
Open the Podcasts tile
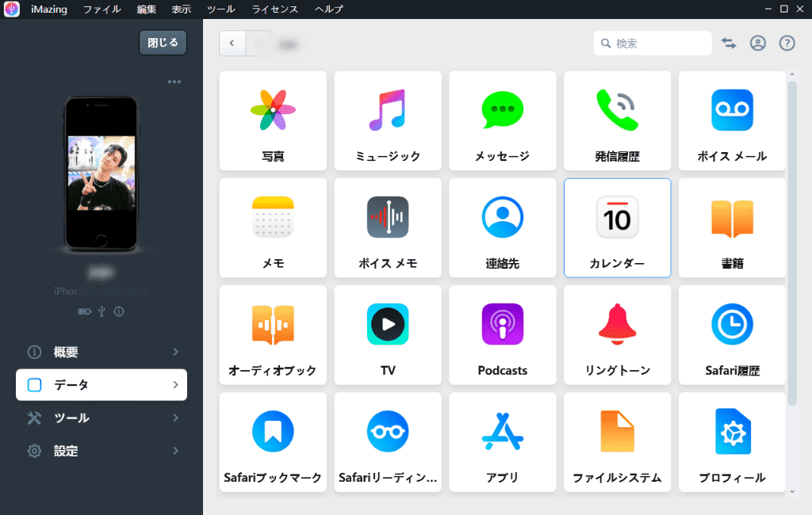502,335
